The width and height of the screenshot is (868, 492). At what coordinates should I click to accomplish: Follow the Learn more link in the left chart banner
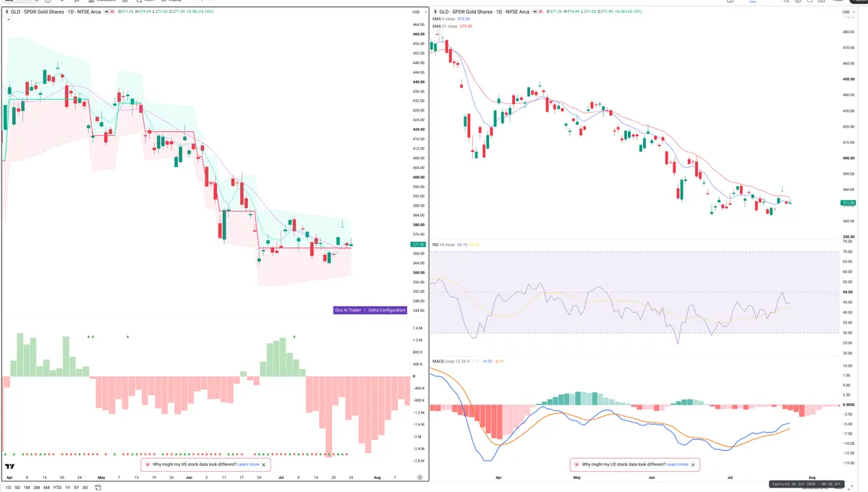point(248,465)
